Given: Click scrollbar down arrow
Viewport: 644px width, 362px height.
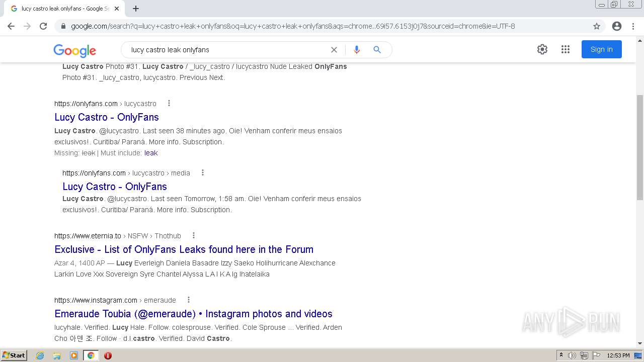Looking at the screenshot, I should (639, 343).
